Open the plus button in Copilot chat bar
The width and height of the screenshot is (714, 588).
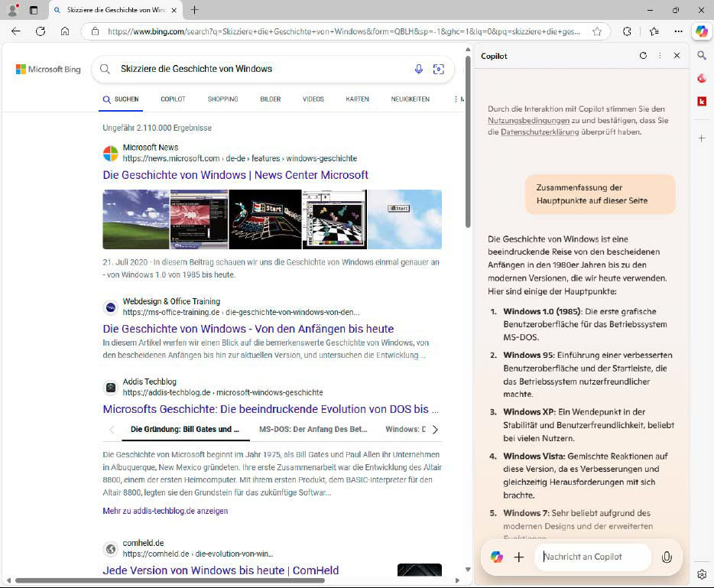point(519,557)
